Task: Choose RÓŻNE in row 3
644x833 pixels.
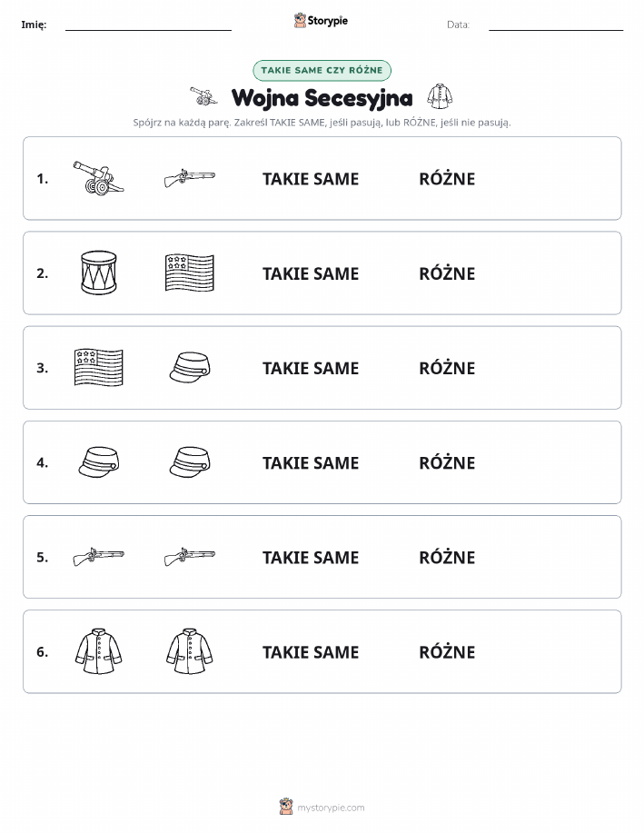Action: [x=447, y=368]
